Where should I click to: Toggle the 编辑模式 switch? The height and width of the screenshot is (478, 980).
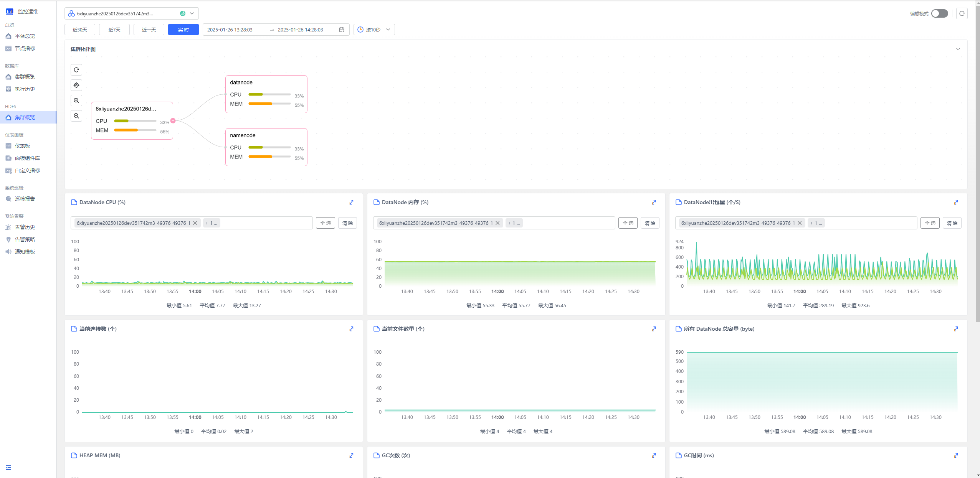coord(939,13)
